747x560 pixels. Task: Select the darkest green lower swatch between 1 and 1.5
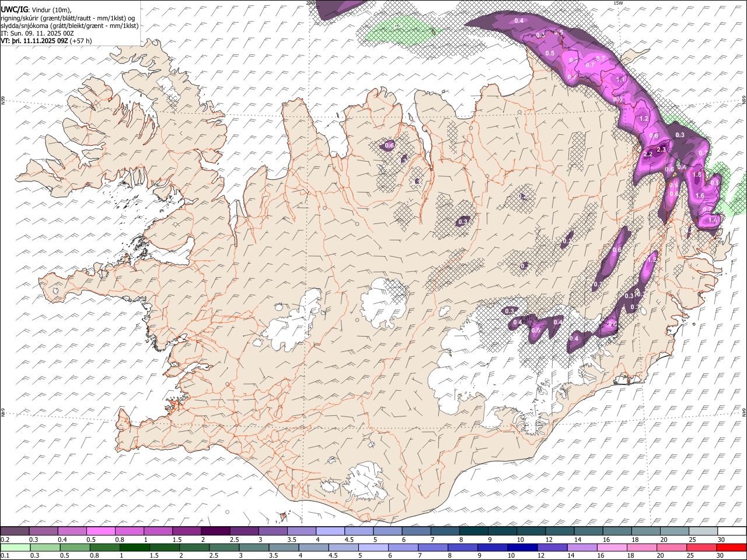click(134, 547)
